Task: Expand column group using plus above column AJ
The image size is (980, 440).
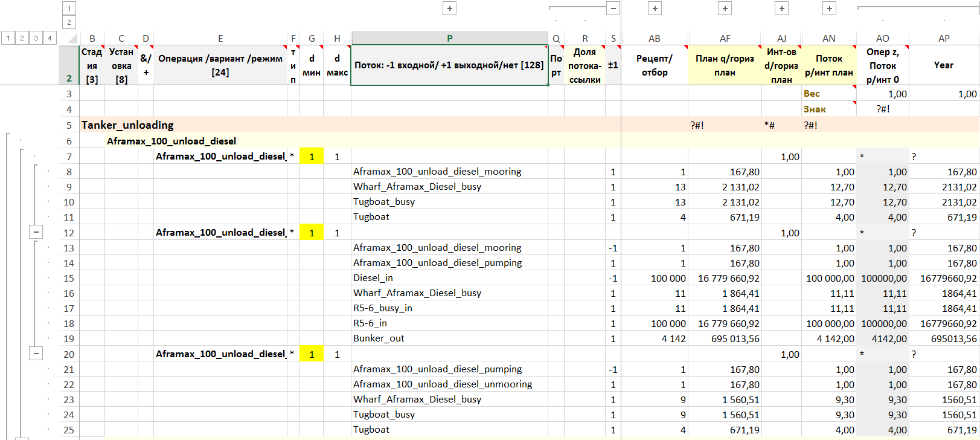Action: coord(781,8)
